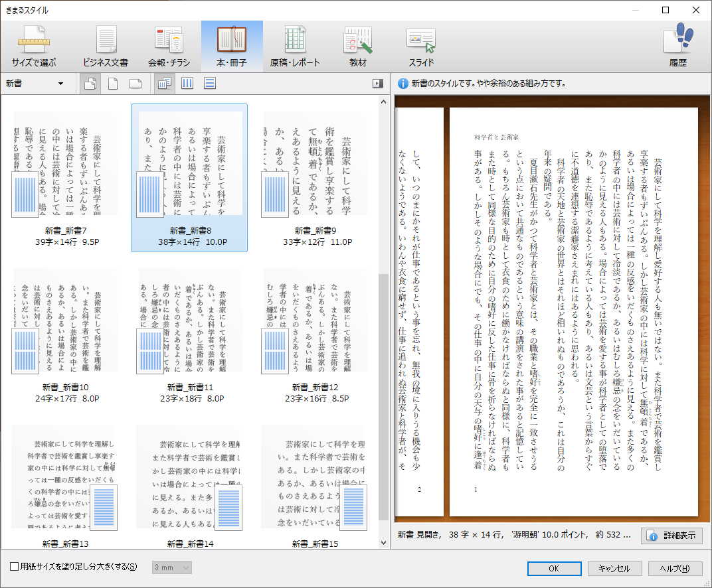Open the ビジネス文書 category

[104, 44]
